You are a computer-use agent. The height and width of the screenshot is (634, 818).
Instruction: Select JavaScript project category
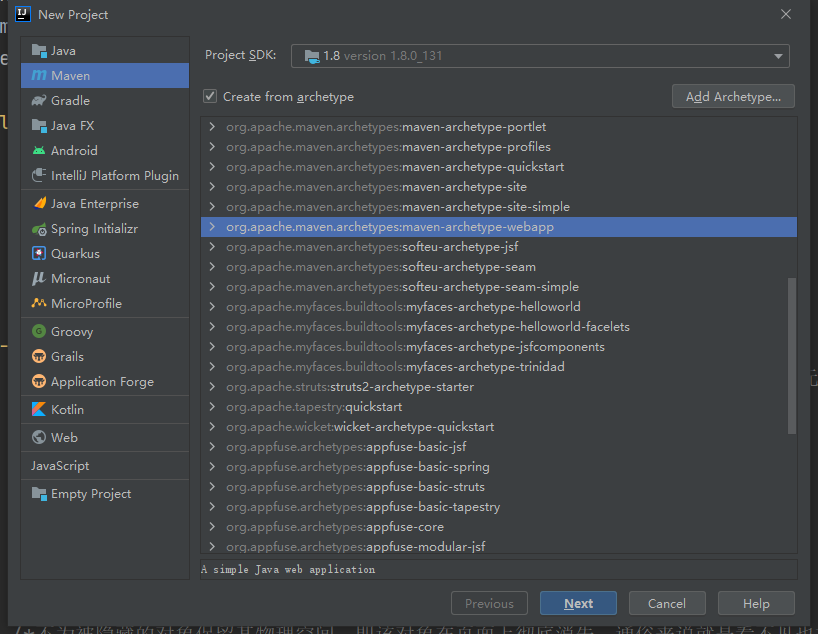60,466
